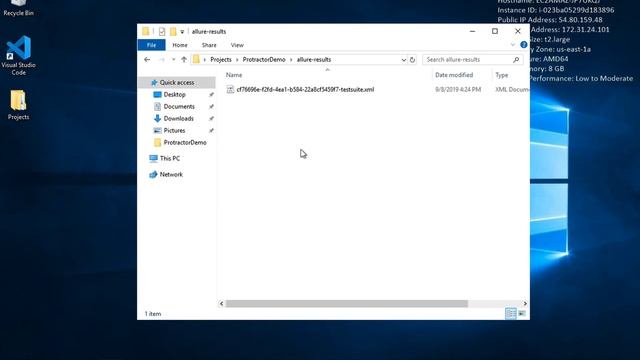Click the New Folder quick access toolbar icon
This screenshot has height=360, width=640.
coord(173,31)
